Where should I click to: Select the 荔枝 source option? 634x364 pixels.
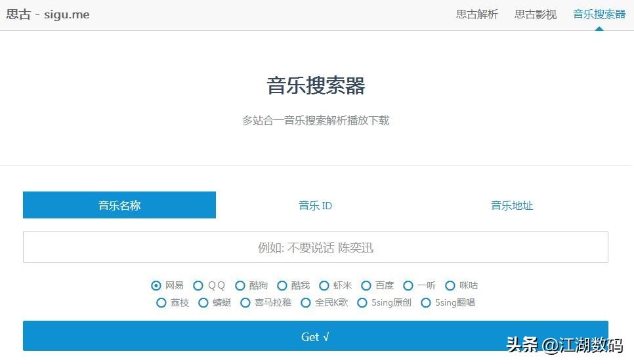[161, 302]
